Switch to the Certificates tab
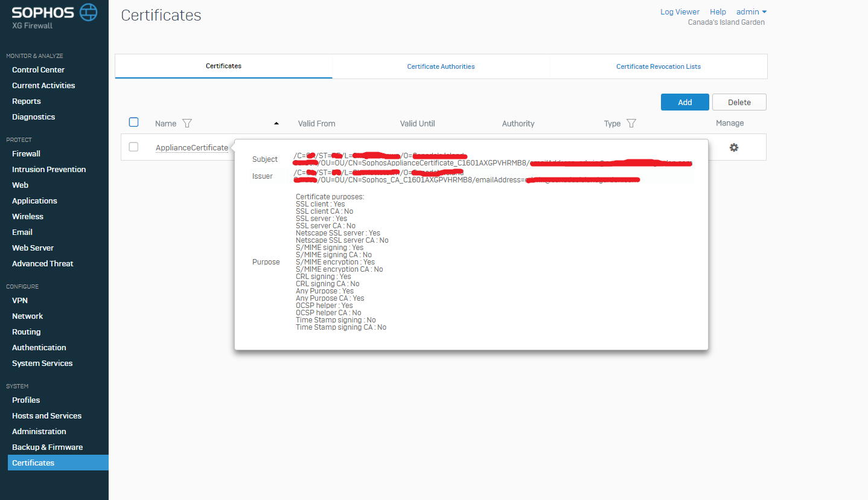 (x=223, y=66)
